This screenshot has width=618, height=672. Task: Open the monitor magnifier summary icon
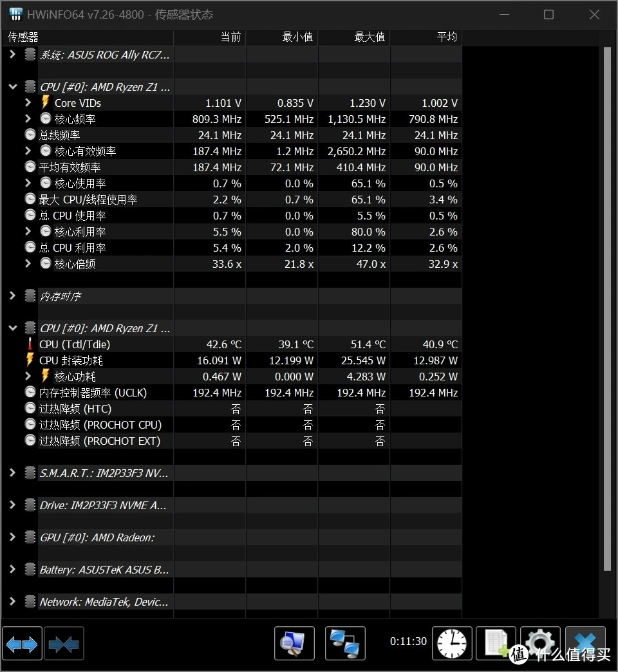click(x=294, y=644)
